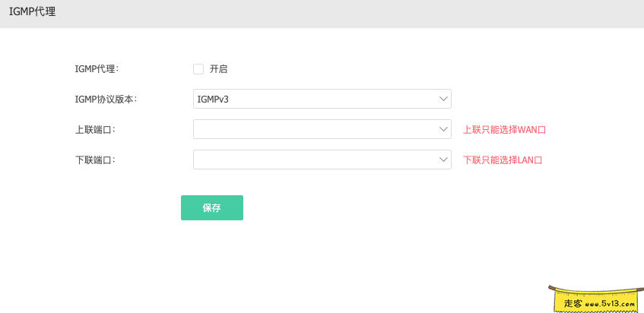Click the IGMP代理 page header title

[33, 12]
